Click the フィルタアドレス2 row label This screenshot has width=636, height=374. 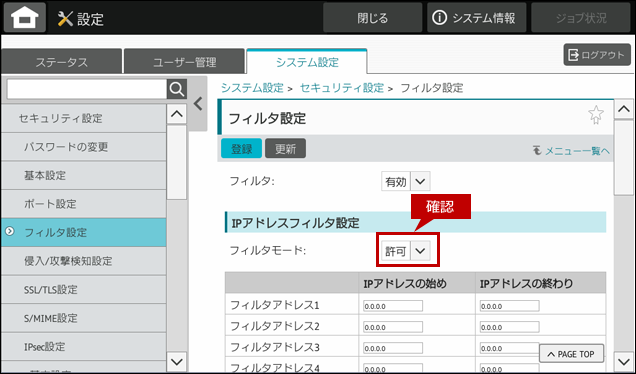(275, 326)
